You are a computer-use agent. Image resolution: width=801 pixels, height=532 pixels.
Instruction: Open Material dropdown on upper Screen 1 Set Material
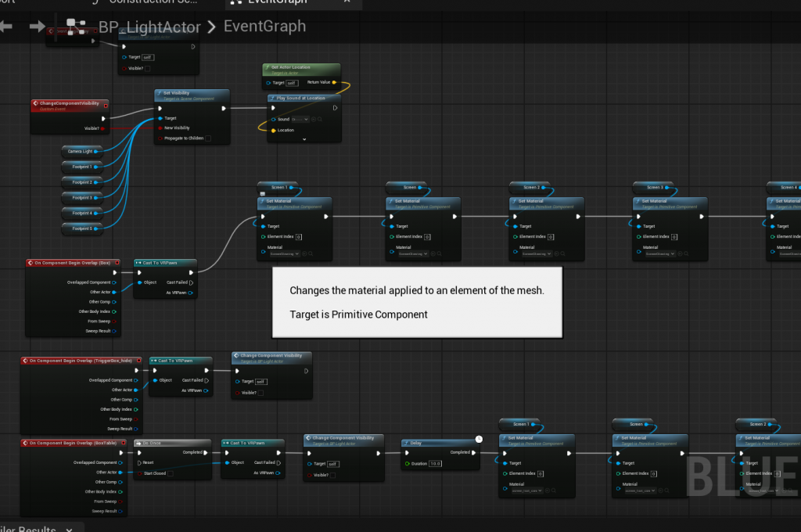(284, 253)
